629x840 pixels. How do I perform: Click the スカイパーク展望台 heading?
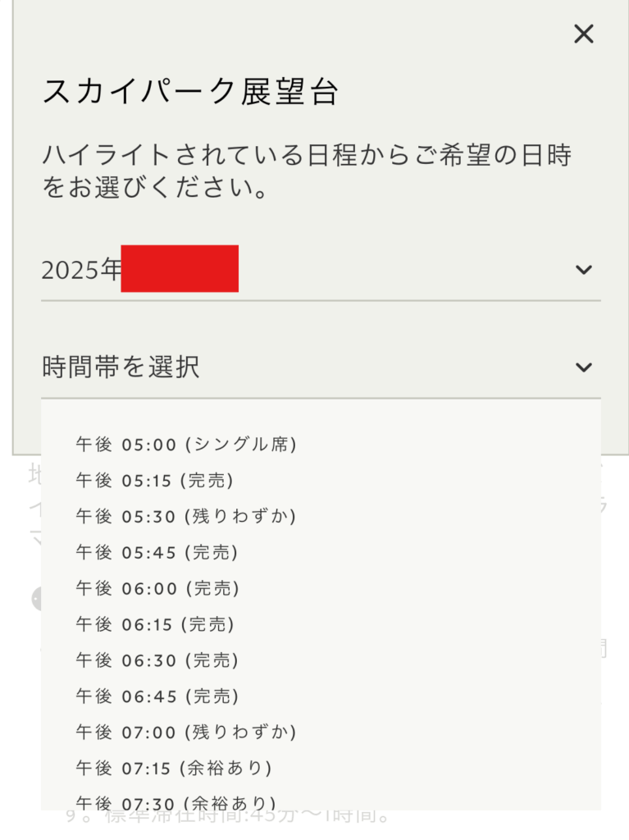coord(190,93)
